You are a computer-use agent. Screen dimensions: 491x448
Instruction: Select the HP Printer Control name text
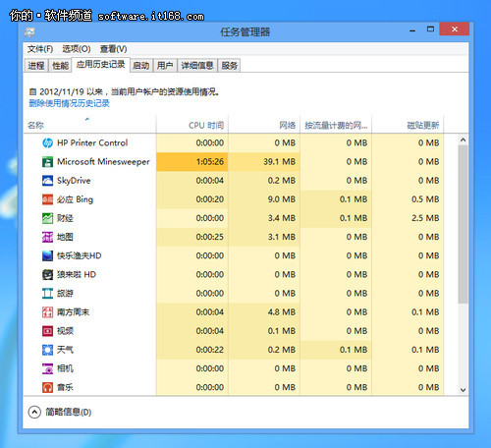click(92, 143)
